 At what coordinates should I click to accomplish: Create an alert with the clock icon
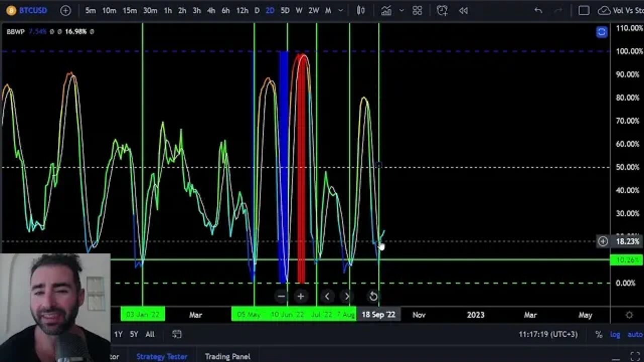click(442, 10)
